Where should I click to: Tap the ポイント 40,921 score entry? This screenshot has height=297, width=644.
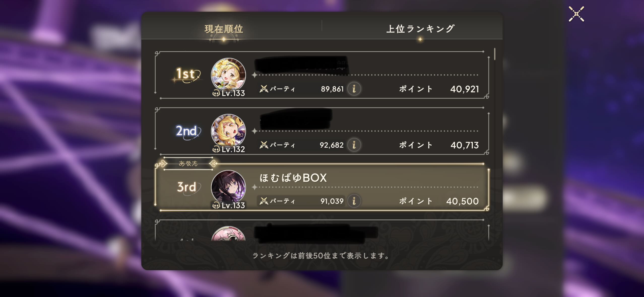point(439,89)
